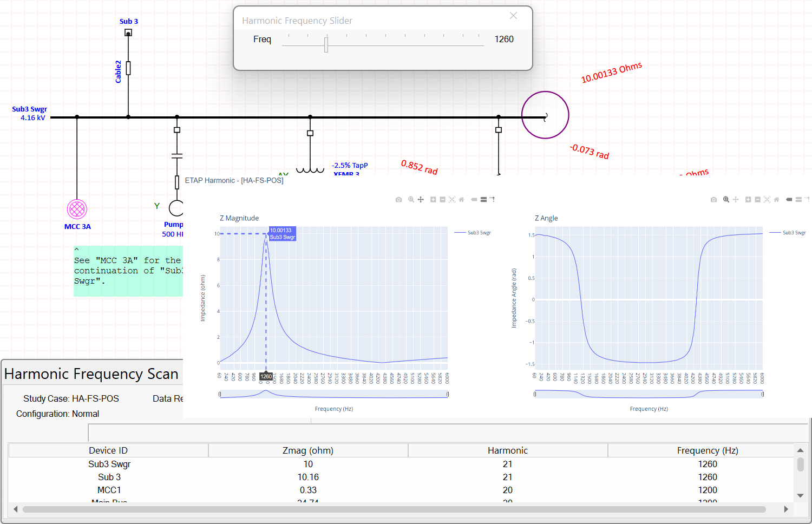Click Autoscale icon on Z Angle plot
This screenshot has width=812, height=524.
click(767, 200)
